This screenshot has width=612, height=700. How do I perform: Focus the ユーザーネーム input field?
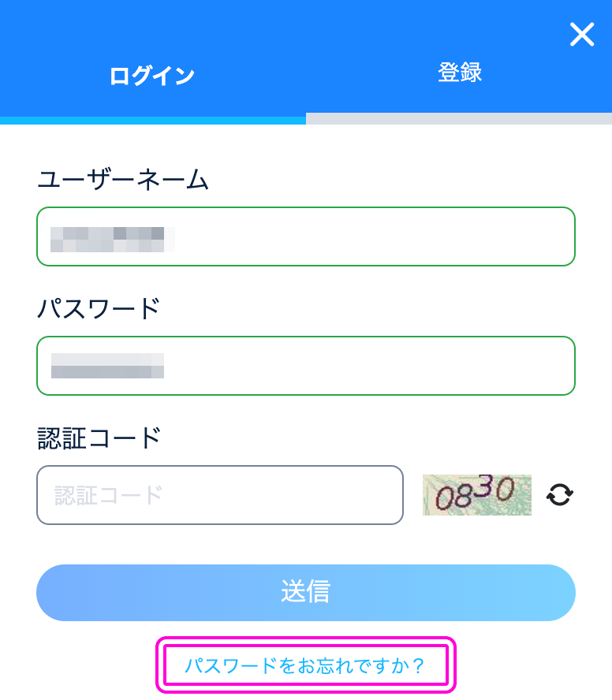point(306,236)
